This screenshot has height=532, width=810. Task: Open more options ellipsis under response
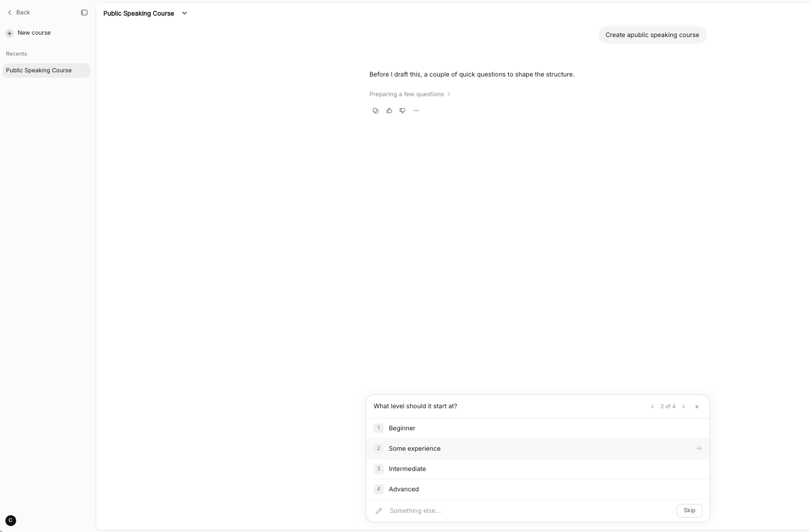[x=416, y=111]
